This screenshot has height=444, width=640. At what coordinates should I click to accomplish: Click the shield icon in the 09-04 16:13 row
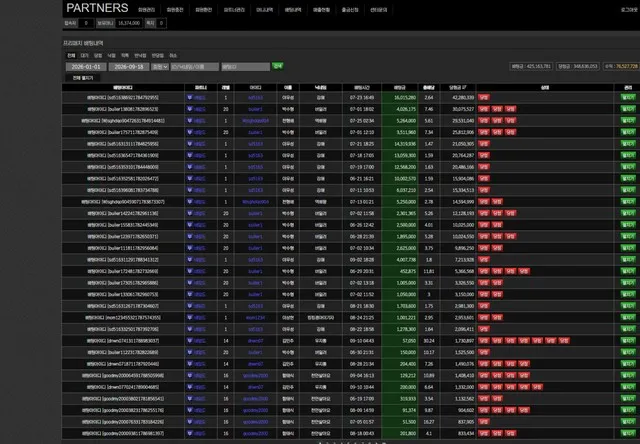[x=190, y=375]
